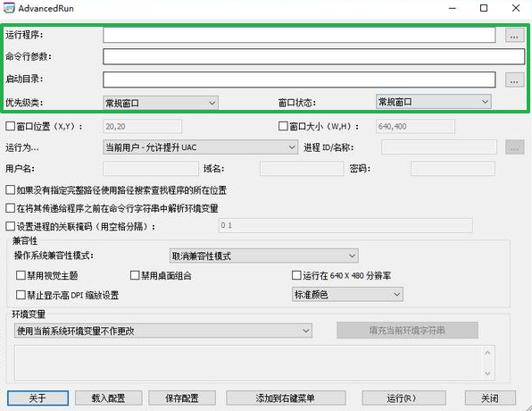Click scroll down arrow in environment text area

tap(487, 373)
